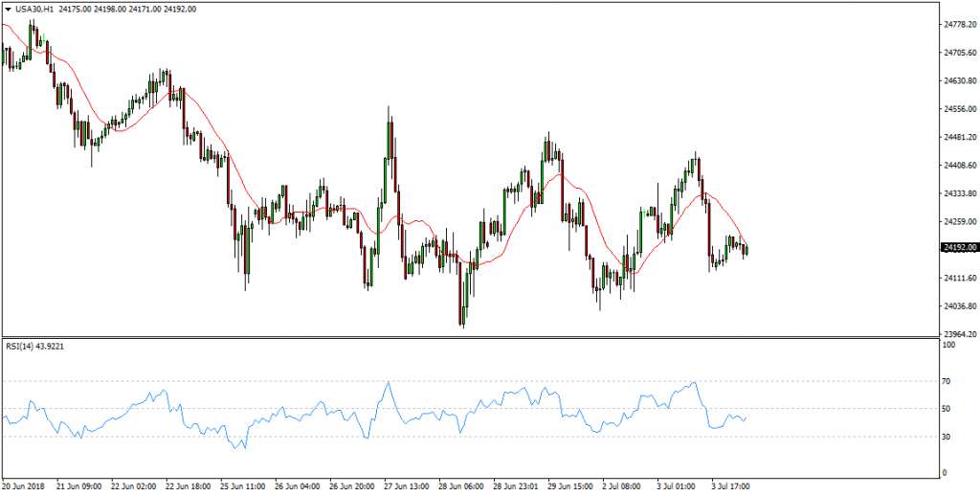Click the USA30,H1 symbol label
980x496 pixels.
[x=34, y=9]
